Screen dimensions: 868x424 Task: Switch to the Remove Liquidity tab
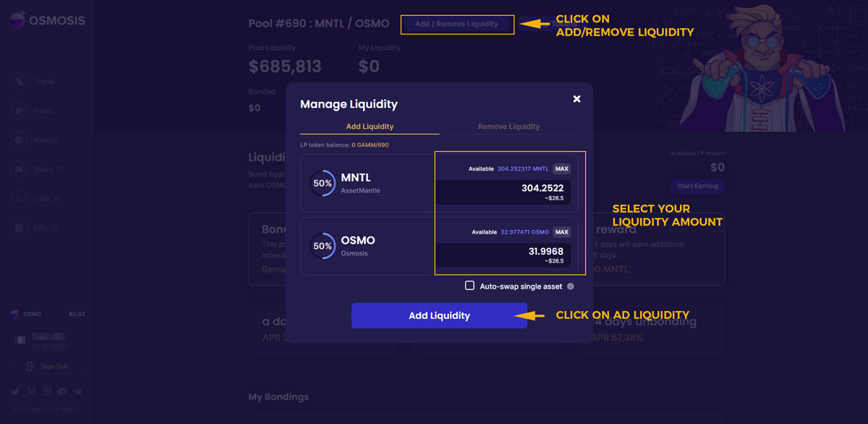point(509,127)
